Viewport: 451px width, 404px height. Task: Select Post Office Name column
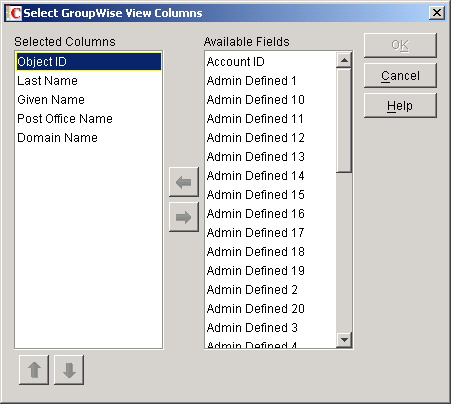click(x=89, y=119)
